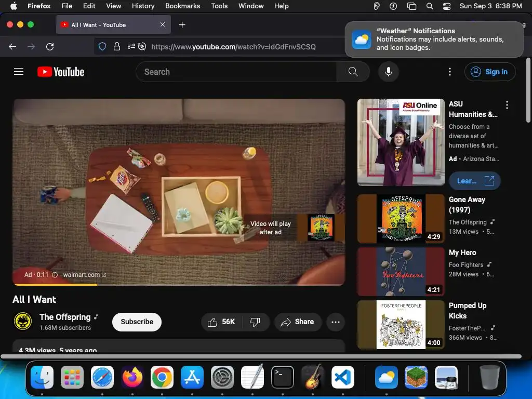Screen dimensions: 532x399
Task: Open Firefox tracking protection shield
Action: (x=102, y=46)
